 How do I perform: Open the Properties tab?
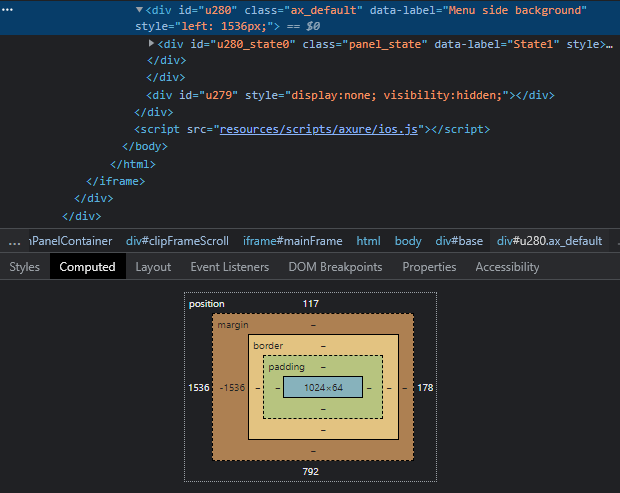[x=429, y=267]
